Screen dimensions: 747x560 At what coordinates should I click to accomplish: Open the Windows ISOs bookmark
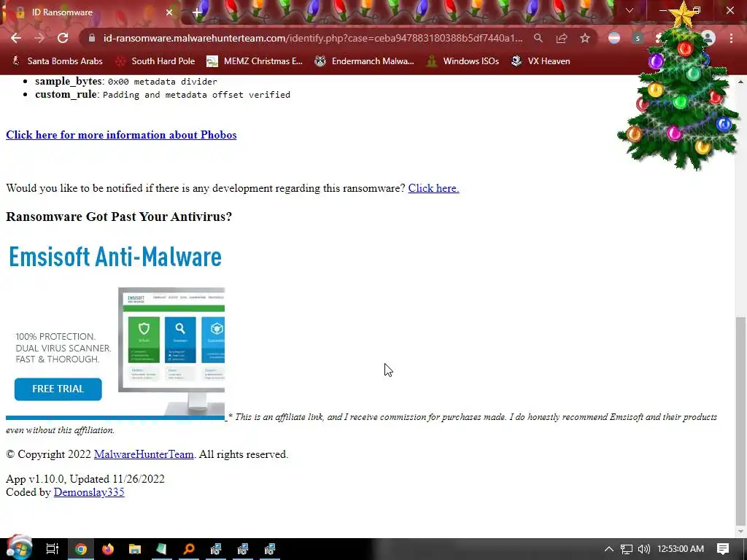(462, 61)
